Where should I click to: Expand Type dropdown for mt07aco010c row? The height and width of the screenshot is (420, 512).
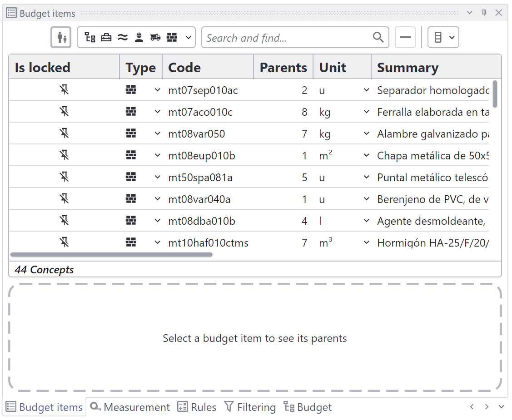[157, 112]
